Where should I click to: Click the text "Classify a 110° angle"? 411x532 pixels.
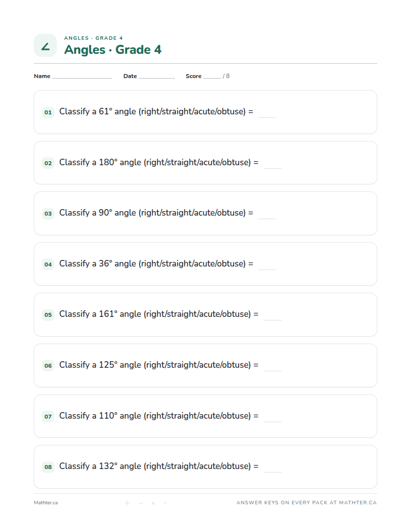pos(100,416)
